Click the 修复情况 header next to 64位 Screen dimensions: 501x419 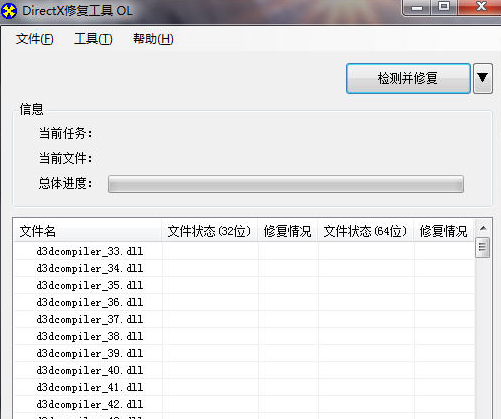coord(444,231)
